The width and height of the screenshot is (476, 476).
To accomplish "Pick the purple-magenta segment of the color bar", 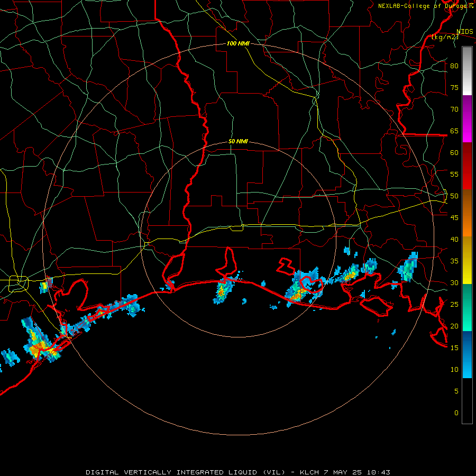I will [467, 118].
